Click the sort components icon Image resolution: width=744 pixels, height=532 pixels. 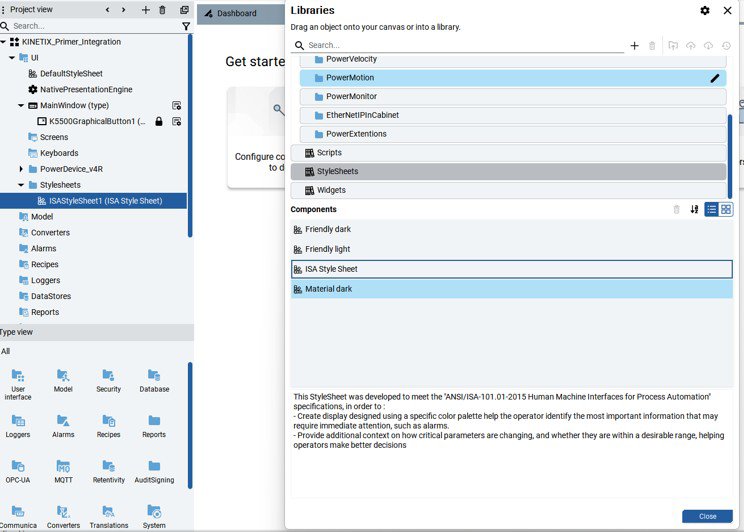tap(694, 209)
